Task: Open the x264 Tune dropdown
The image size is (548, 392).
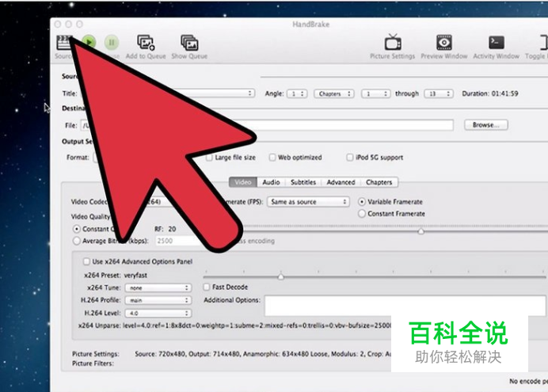Action: click(x=158, y=288)
